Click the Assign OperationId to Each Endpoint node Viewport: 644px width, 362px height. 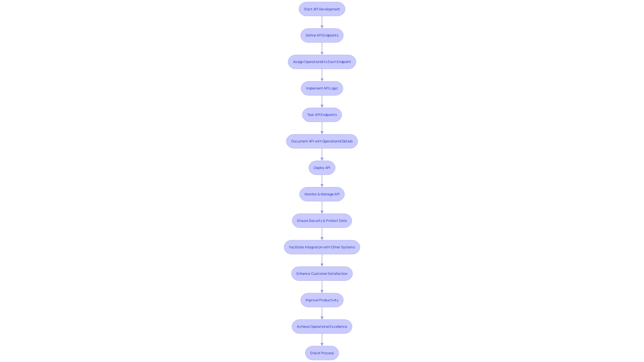322,61
